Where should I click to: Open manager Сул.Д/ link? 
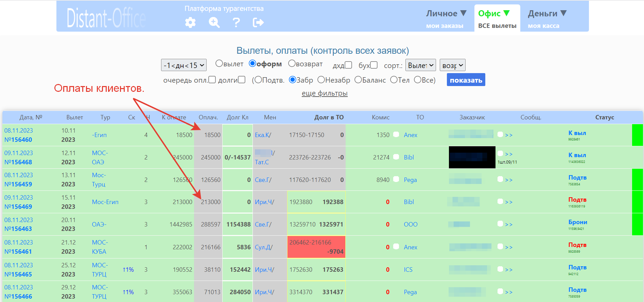point(264,247)
